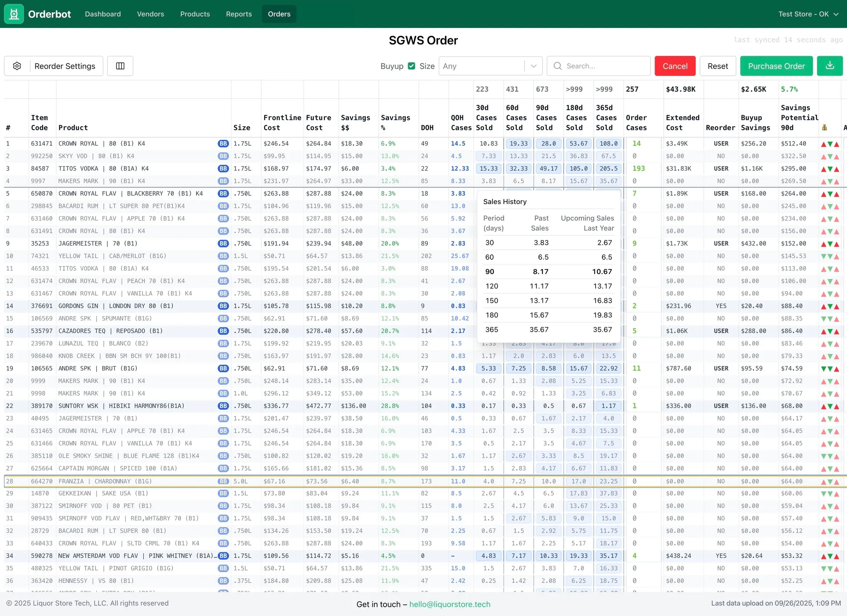Click the BB badge on LUNAZUL TEQ row
This screenshot has width=847, height=616.
point(223,344)
